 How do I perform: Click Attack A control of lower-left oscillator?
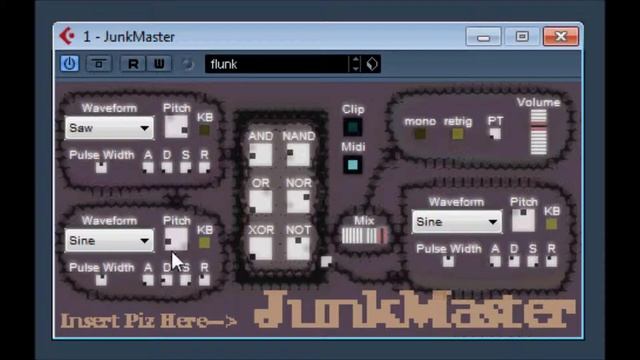pyautogui.click(x=148, y=280)
